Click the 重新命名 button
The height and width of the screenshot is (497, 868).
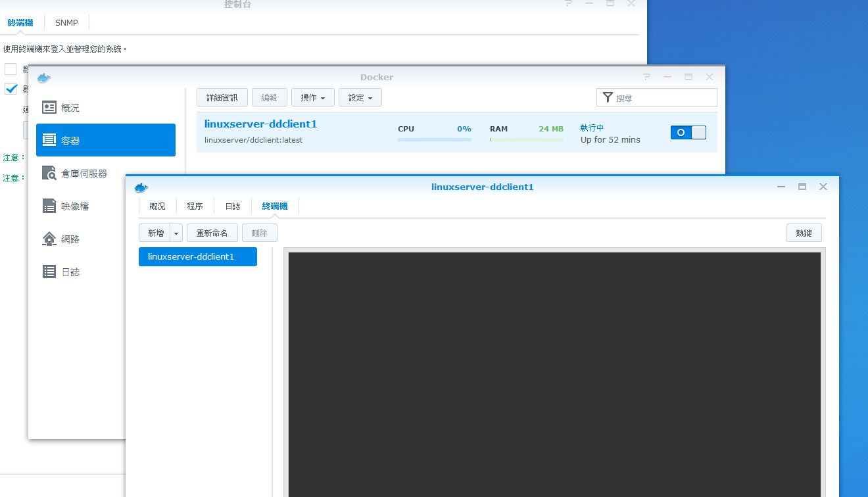(212, 233)
